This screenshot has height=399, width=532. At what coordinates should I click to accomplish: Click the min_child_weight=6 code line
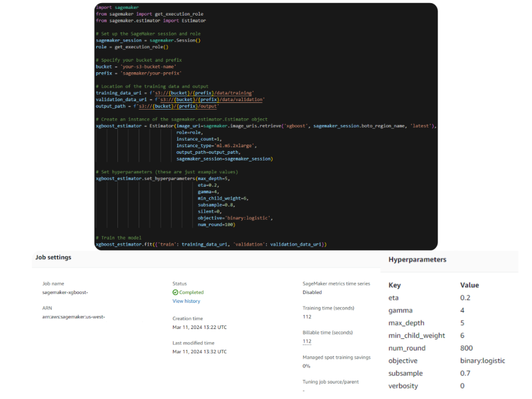tap(223, 198)
